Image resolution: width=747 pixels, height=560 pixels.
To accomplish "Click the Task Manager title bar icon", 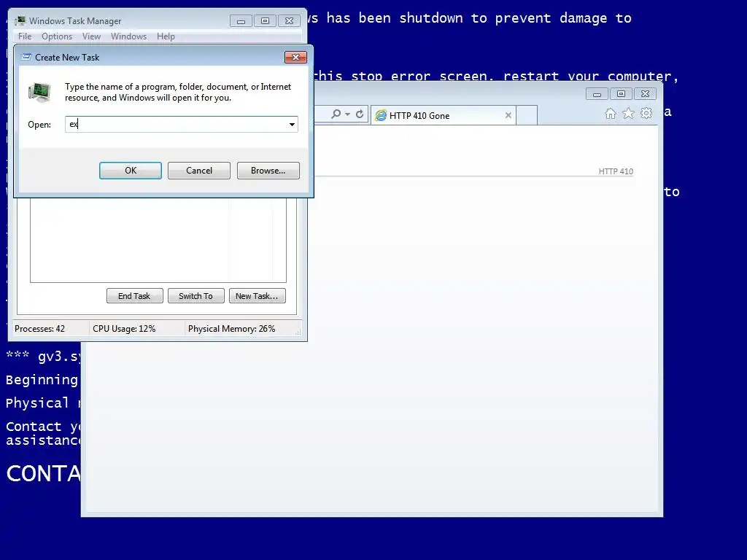I will click(x=20, y=21).
